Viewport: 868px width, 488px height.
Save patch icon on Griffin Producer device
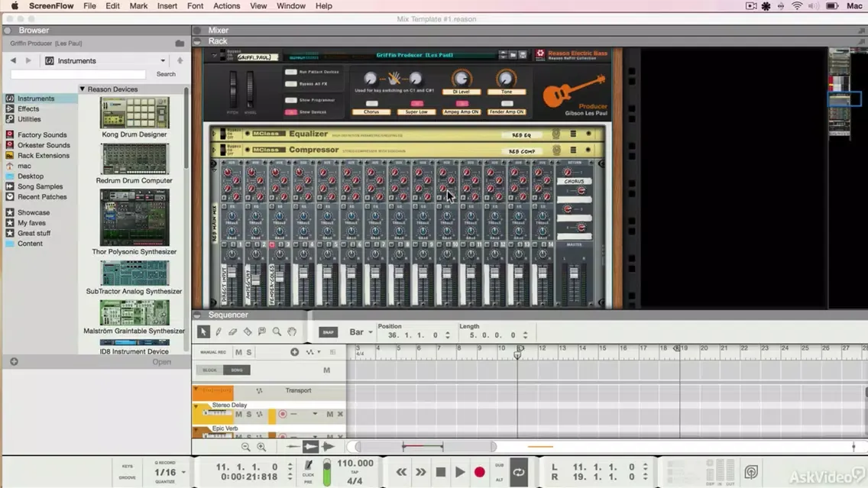pos(522,55)
